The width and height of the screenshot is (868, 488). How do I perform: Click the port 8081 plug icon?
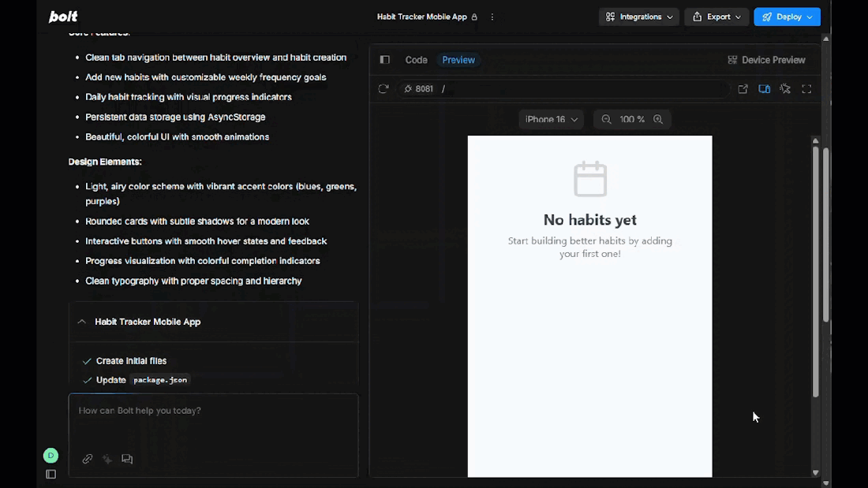[409, 88]
